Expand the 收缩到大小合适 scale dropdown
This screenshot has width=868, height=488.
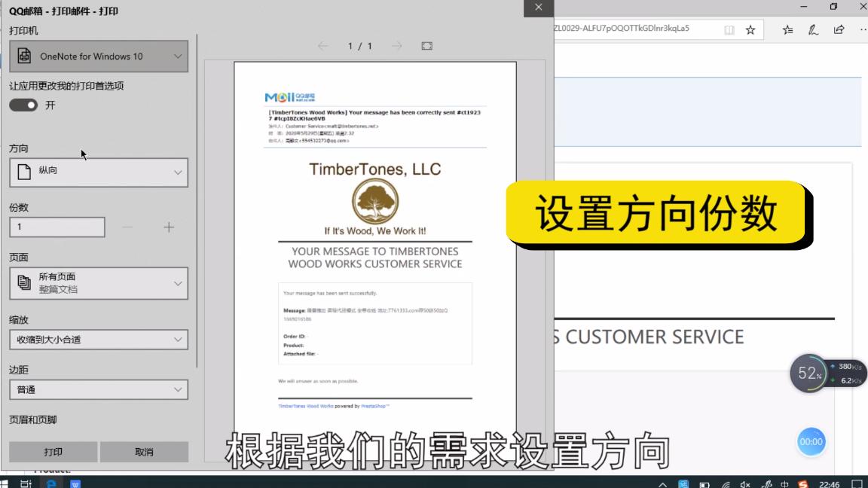99,340
